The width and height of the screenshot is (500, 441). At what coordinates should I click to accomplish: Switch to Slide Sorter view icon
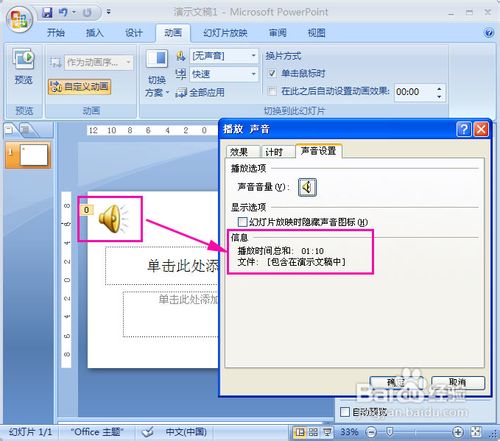coord(313,432)
